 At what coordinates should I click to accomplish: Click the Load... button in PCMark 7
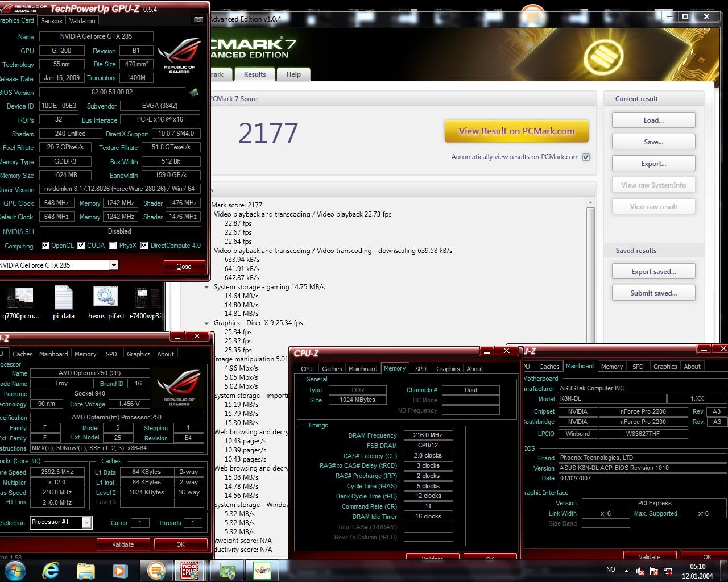pos(653,120)
